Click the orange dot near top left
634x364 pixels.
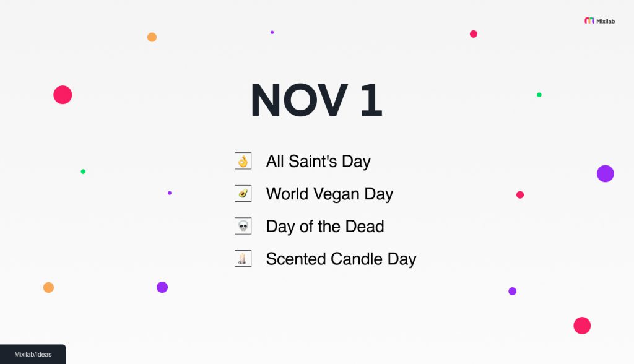coord(152,37)
